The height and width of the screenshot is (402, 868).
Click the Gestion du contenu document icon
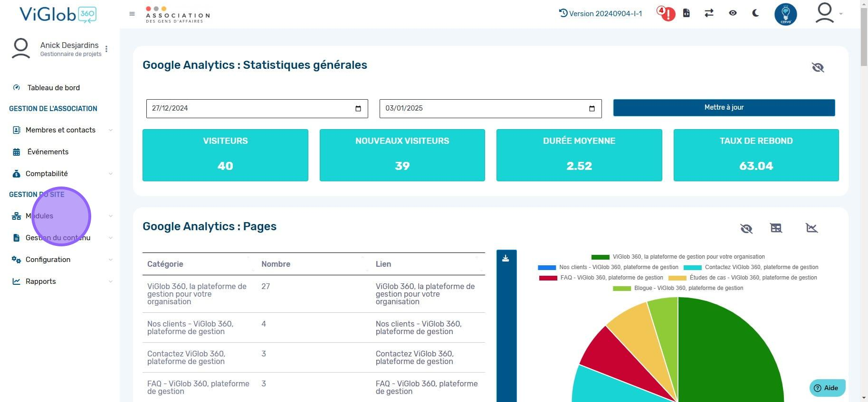[17, 238]
